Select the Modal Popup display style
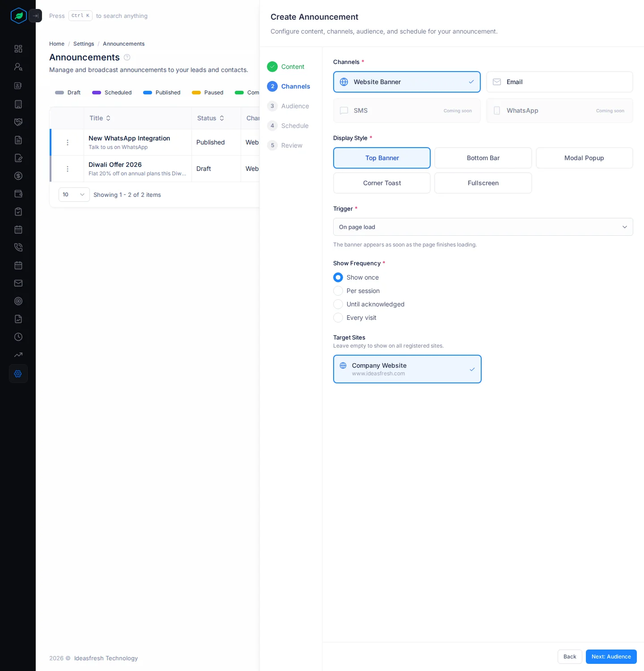 tap(584, 158)
